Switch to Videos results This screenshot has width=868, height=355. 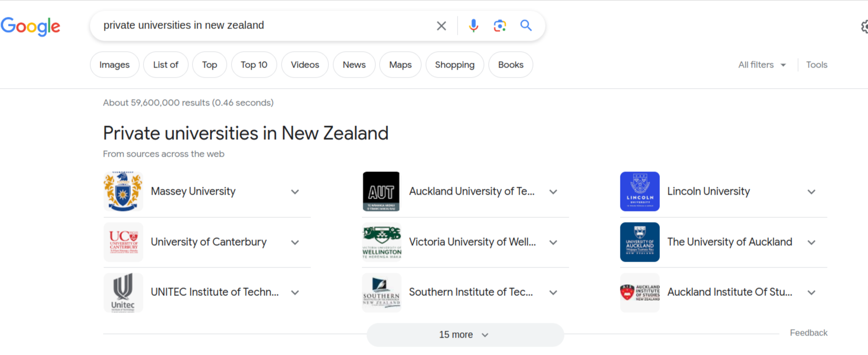point(305,65)
